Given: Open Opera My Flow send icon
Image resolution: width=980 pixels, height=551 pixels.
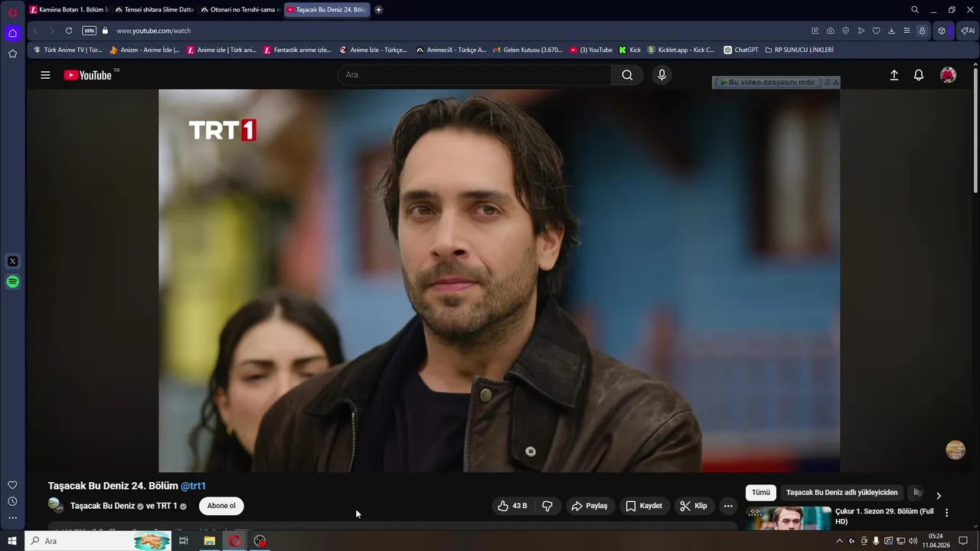Looking at the screenshot, I should 861,31.
